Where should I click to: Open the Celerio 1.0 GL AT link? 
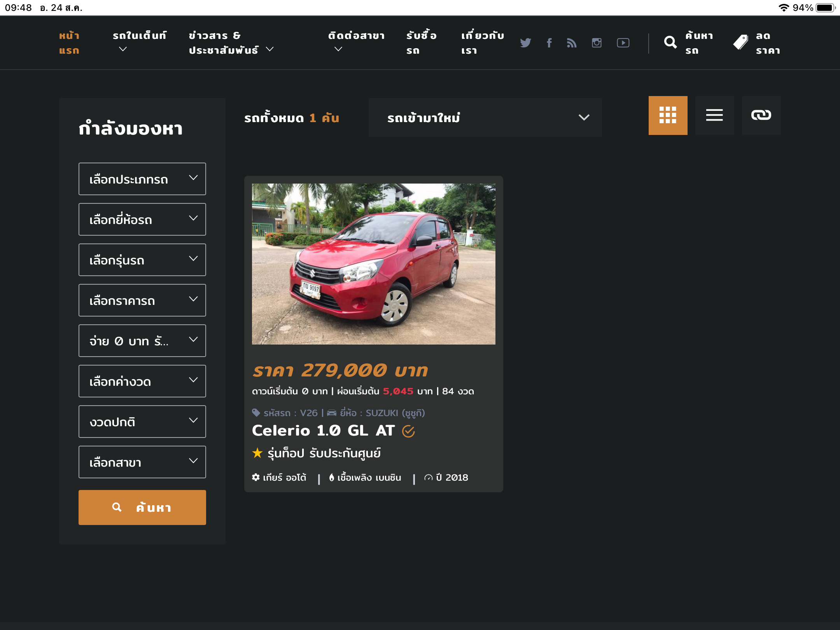[324, 430]
